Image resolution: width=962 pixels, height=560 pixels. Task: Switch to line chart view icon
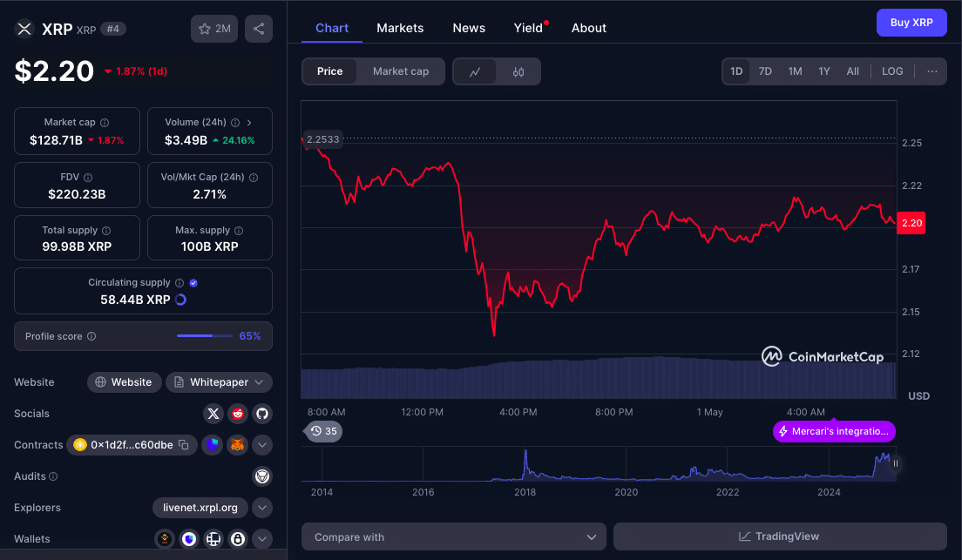475,71
